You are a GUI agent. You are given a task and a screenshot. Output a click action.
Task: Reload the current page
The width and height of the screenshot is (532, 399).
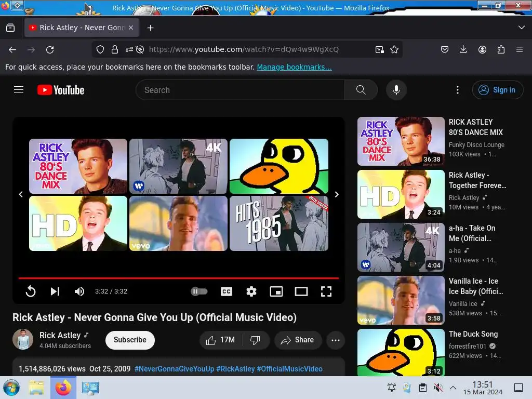[50, 50]
